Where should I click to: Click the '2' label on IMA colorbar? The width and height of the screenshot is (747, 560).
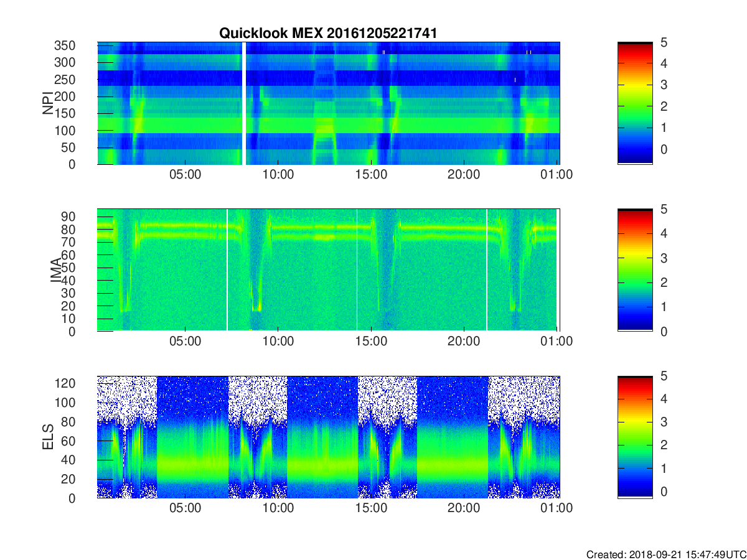click(x=664, y=282)
